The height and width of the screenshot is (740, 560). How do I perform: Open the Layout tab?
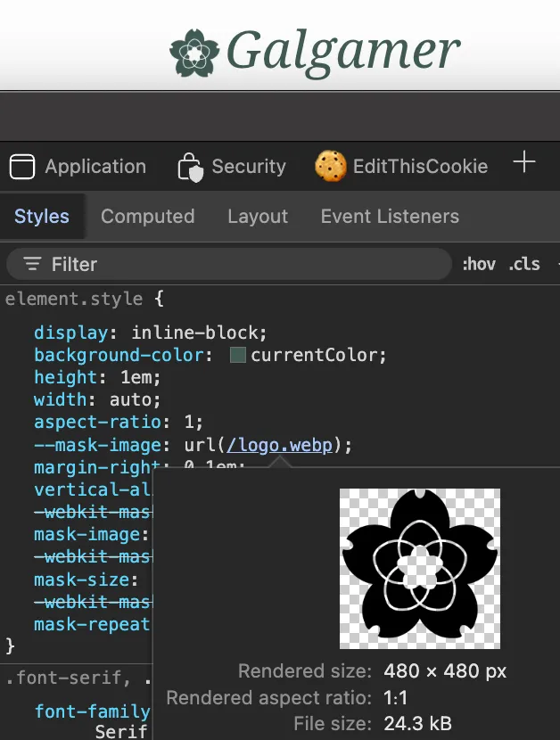pyautogui.click(x=258, y=217)
